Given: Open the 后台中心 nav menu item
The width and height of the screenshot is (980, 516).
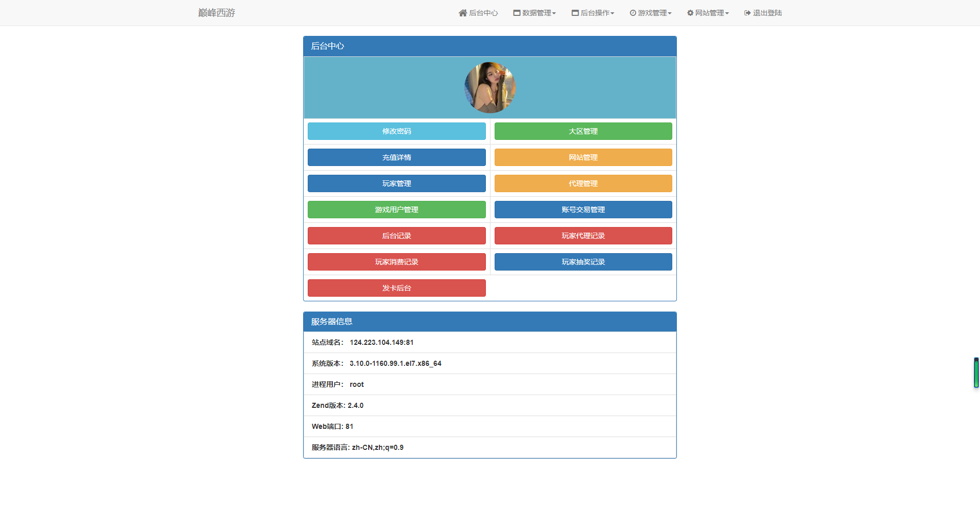Looking at the screenshot, I should click(478, 13).
